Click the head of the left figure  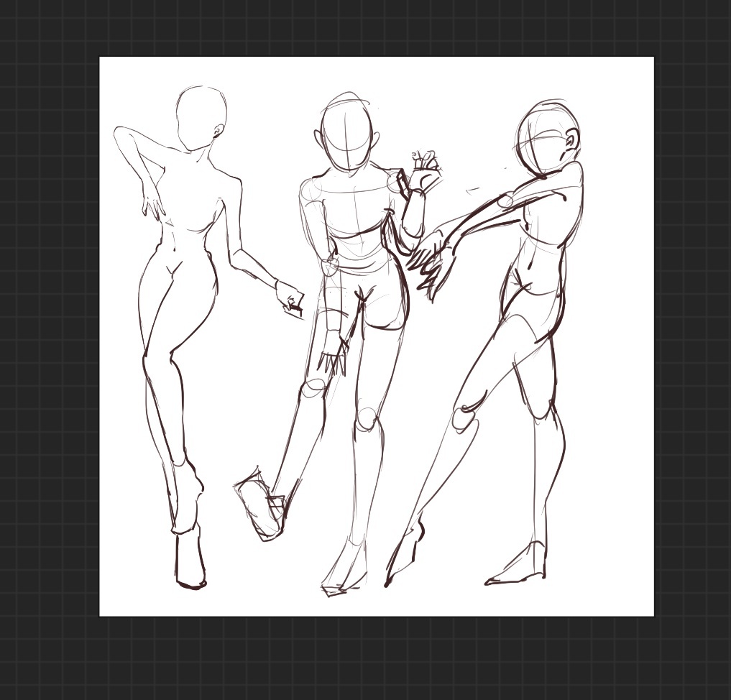click(x=201, y=119)
